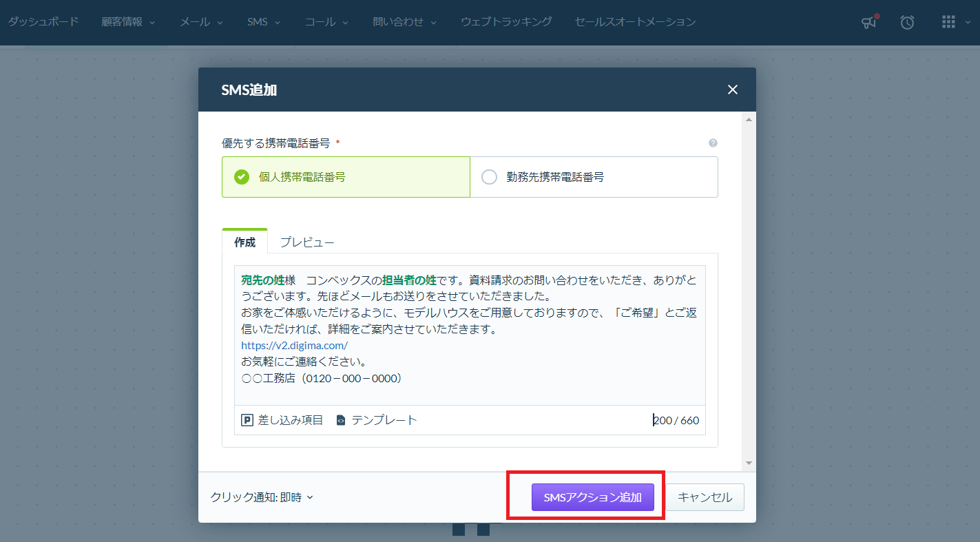Open the alarm clock reminders icon
Screen dimensions: 980x542
[908, 22]
